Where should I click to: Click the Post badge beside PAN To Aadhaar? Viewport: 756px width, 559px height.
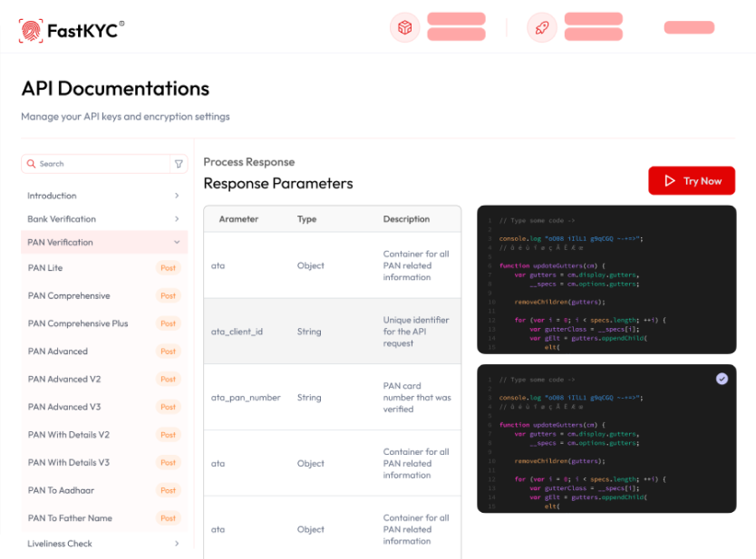pyautogui.click(x=169, y=490)
